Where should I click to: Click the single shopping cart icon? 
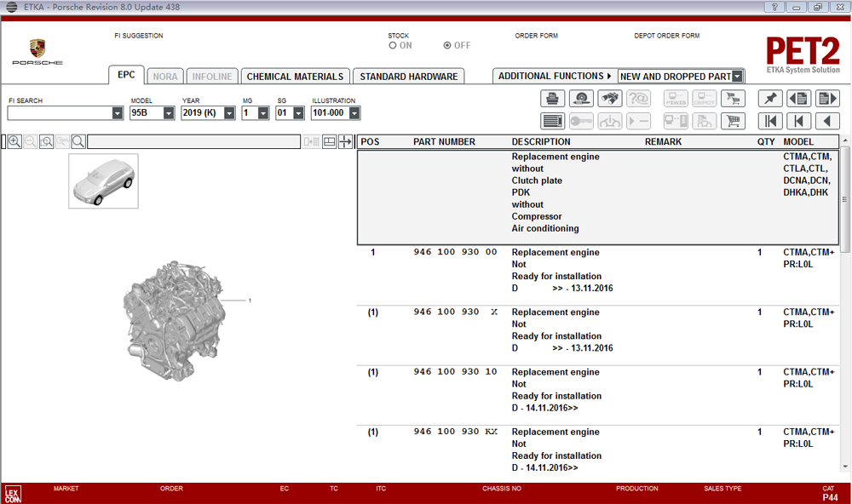click(x=733, y=121)
